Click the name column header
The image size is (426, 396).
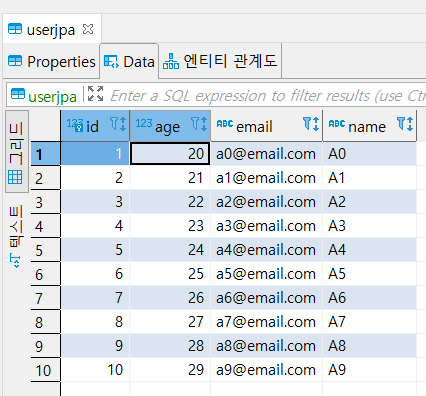click(x=369, y=126)
